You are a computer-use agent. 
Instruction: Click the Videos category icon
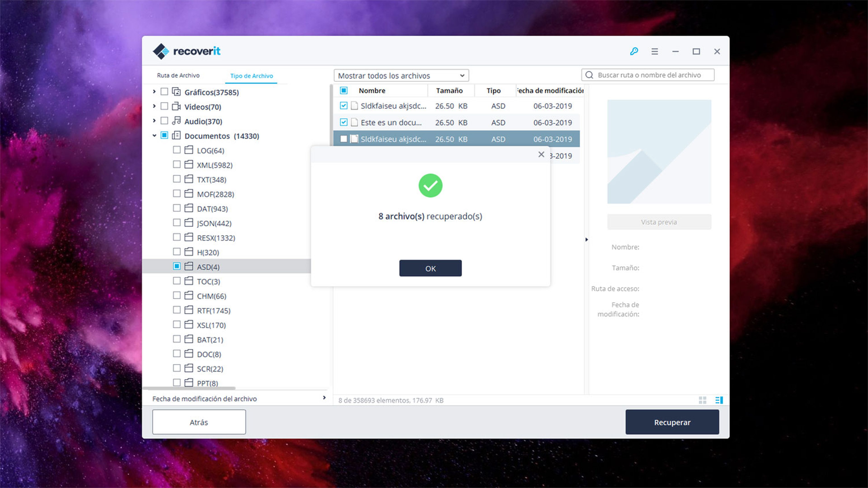coord(176,106)
